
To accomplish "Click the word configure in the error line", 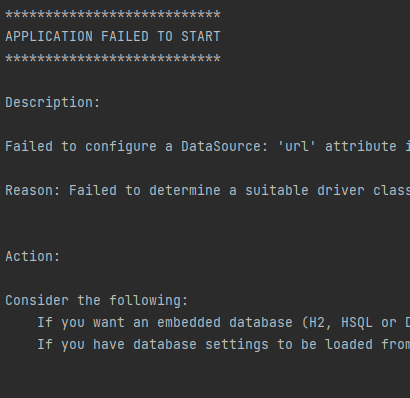I will click(121, 147).
